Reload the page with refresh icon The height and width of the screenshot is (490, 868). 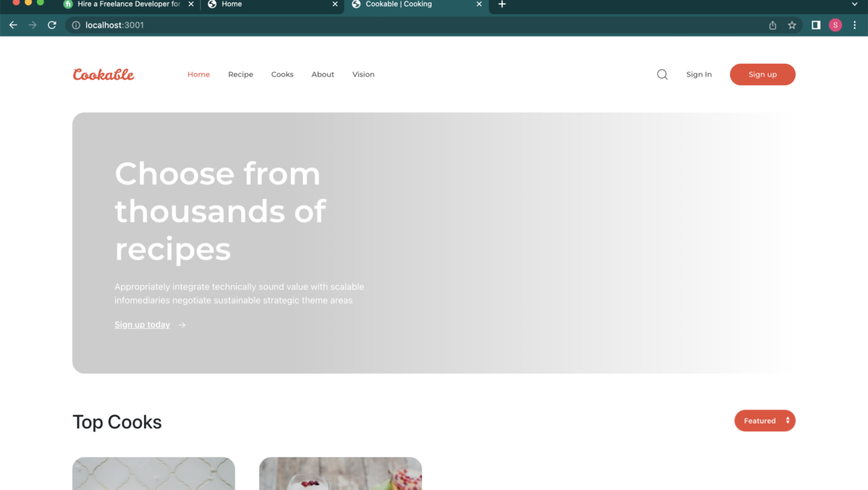coord(52,25)
